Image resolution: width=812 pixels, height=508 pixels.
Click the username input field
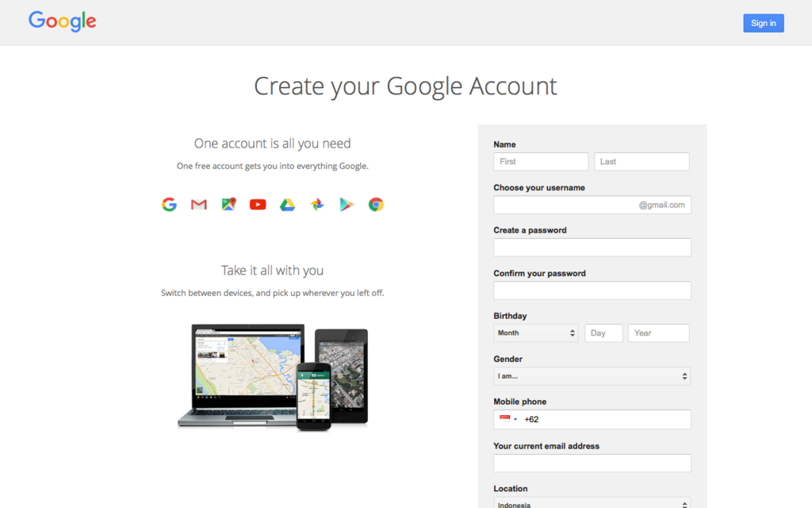pos(592,205)
